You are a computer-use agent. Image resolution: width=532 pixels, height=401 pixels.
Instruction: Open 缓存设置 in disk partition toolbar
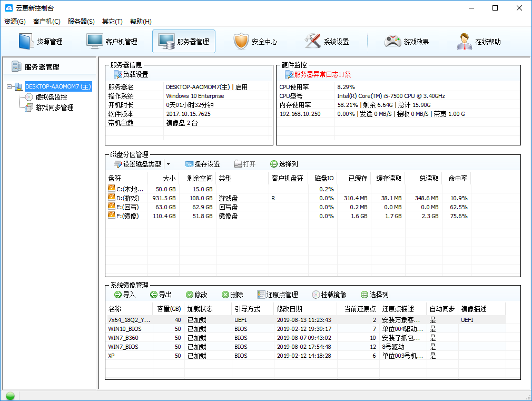203,164
